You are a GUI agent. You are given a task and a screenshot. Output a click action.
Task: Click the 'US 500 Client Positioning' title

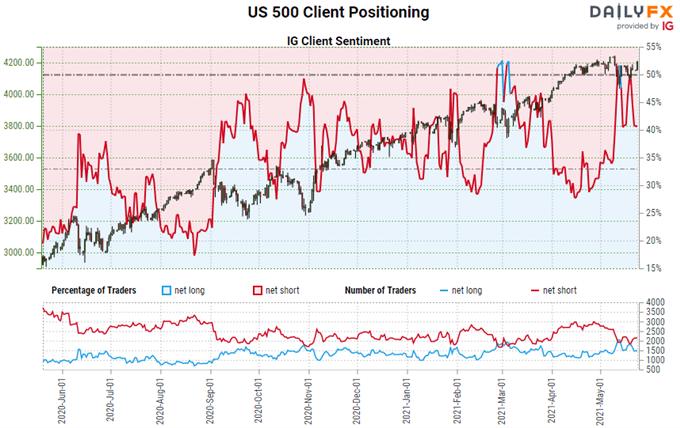click(338, 12)
